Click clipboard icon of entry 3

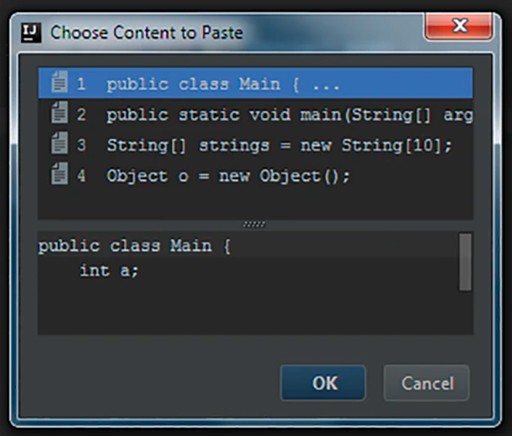point(59,143)
